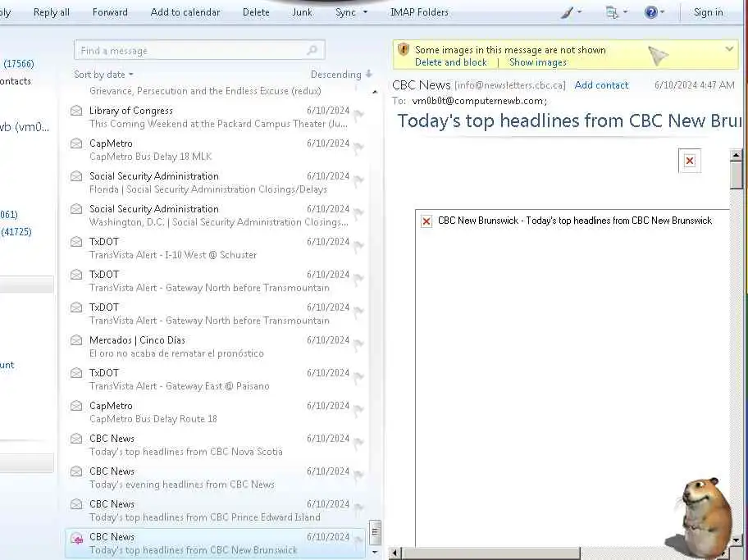
Task: Click the magnifier search icon
Action: point(312,50)
